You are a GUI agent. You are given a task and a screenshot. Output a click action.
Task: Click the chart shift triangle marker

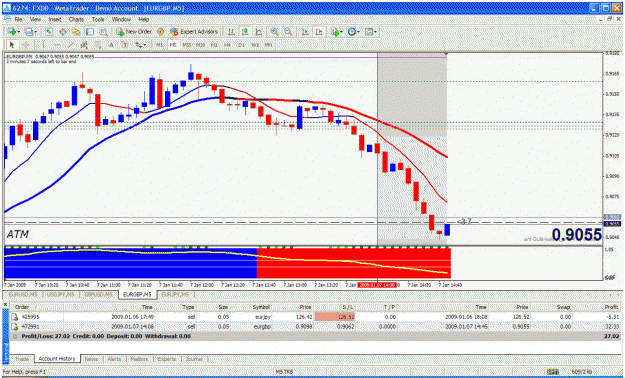tap(446, 54)
